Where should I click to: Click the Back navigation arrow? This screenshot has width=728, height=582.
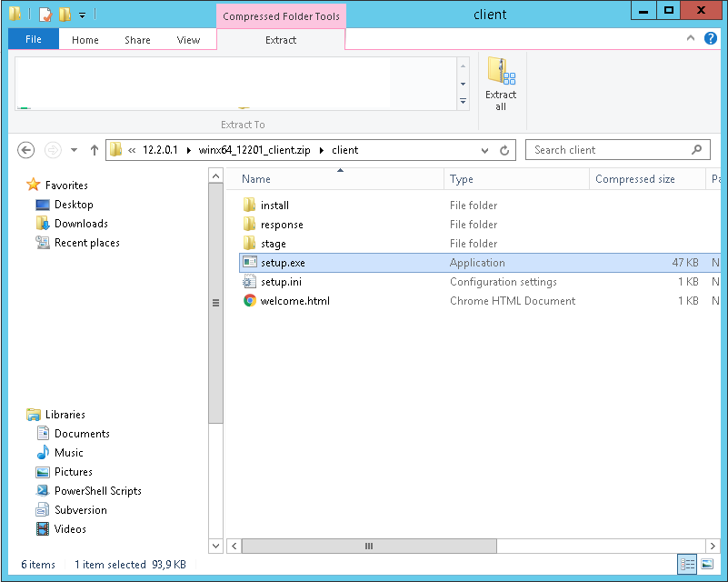tap(26, 150)
